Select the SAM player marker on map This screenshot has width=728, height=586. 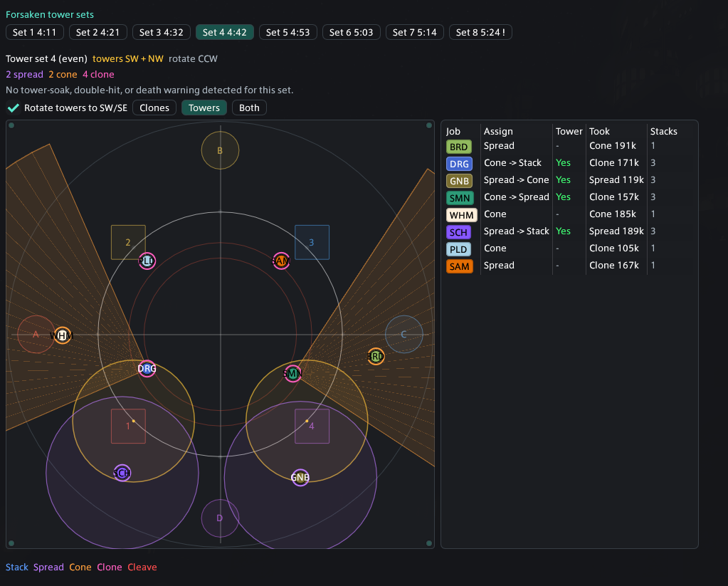pos(281,261)
